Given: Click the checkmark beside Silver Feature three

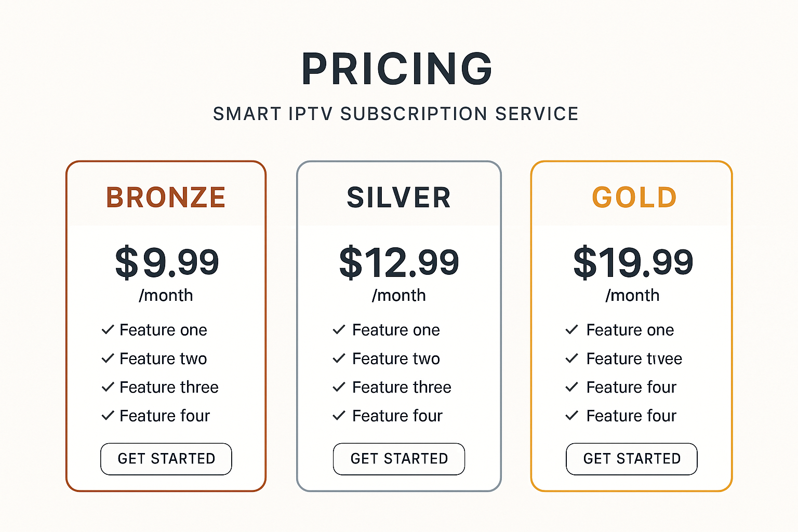Looking at the screenshot, I should coord(339,387).
